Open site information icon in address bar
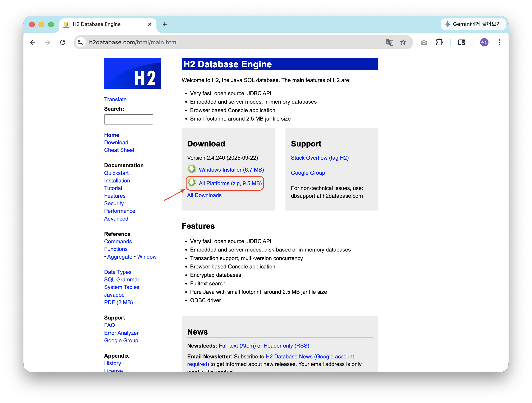 tap(81, 42)
